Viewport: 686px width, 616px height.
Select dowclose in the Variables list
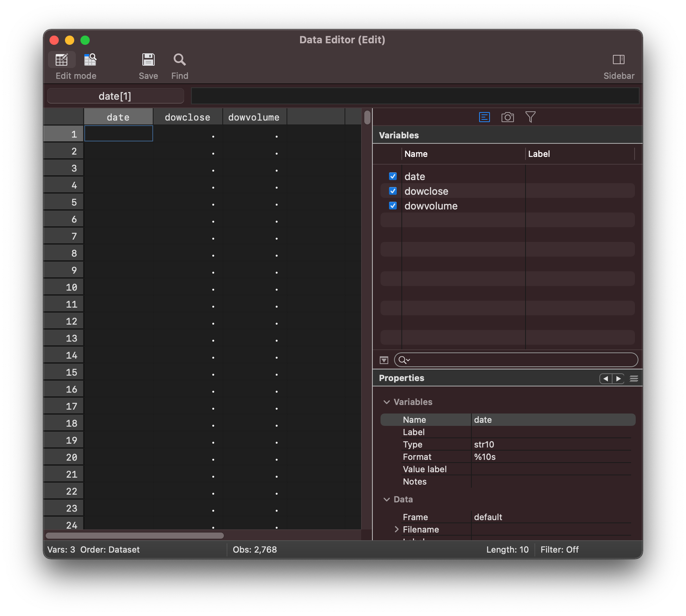point(426,191)
